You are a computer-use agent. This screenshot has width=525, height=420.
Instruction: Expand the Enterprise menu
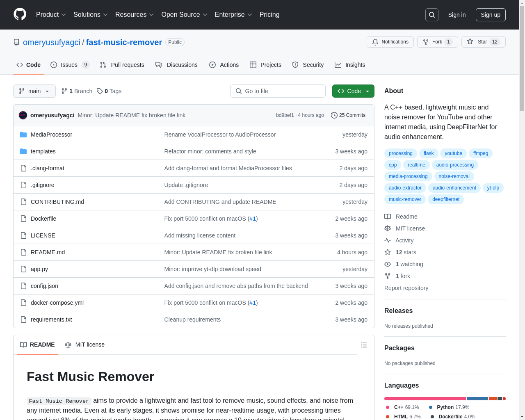pos(233,15)
